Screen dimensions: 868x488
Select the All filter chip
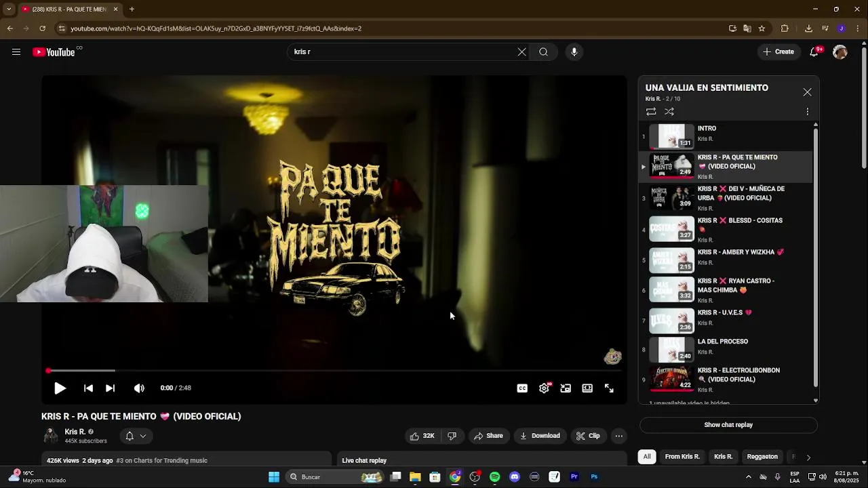tap(647, 457)
